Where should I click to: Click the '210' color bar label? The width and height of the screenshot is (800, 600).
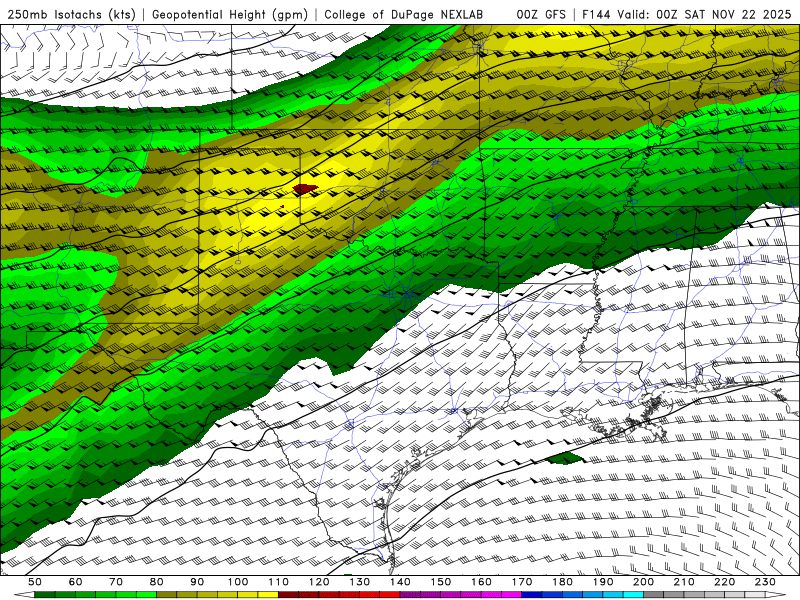coord(684,582)
